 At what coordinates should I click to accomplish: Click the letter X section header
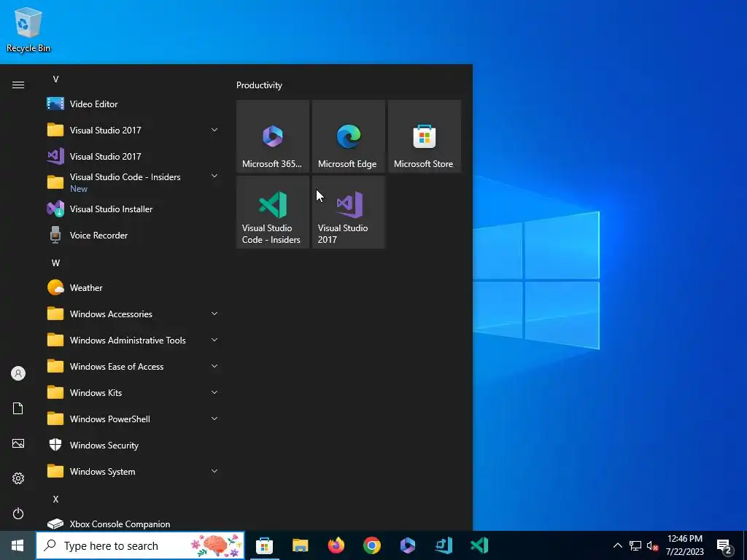(55, 499)
